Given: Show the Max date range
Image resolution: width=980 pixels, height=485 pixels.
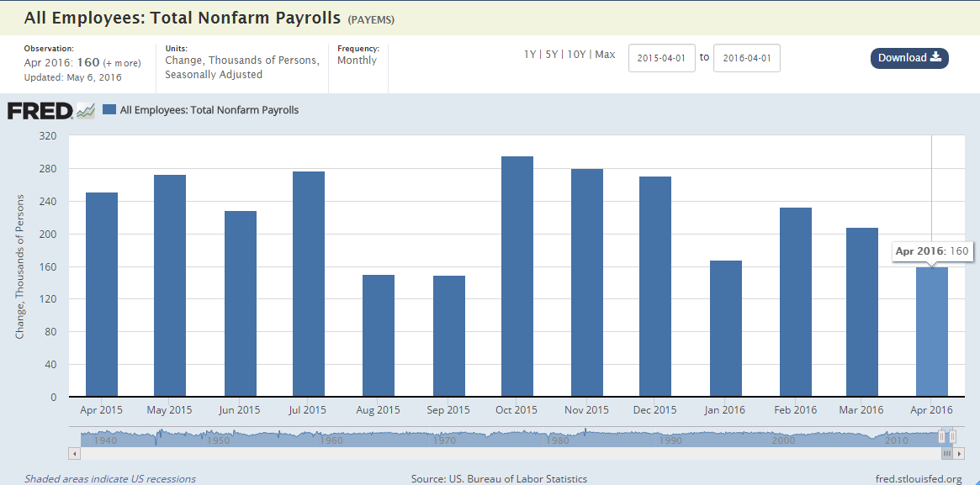Looking at the screenshot, I should 605,55.
